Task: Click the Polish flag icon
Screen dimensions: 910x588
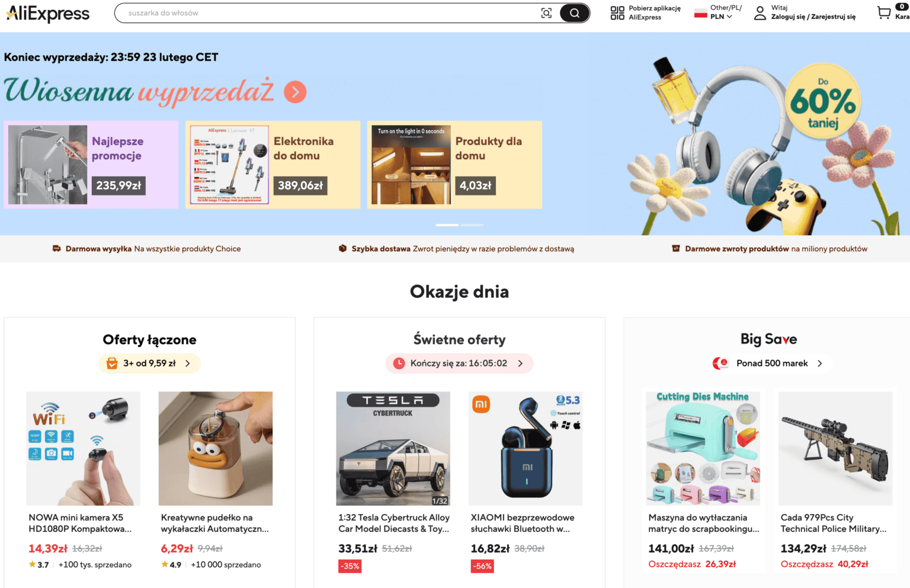Action: click(x=700, y=13)
